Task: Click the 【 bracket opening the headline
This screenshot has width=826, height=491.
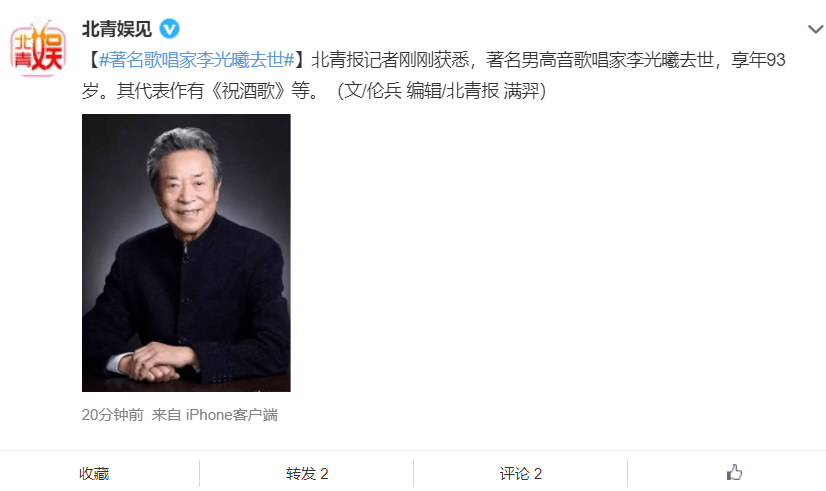Action: (92, 60)
